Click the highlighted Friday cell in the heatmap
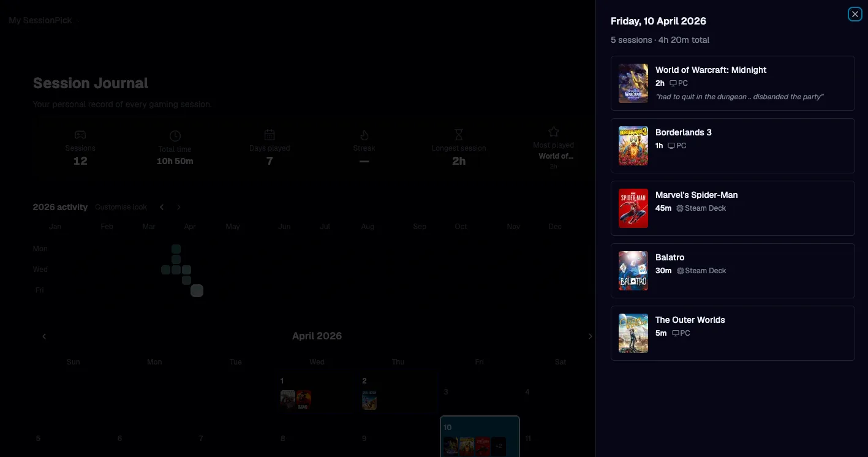The image size is (868, 457). (197, 290)
